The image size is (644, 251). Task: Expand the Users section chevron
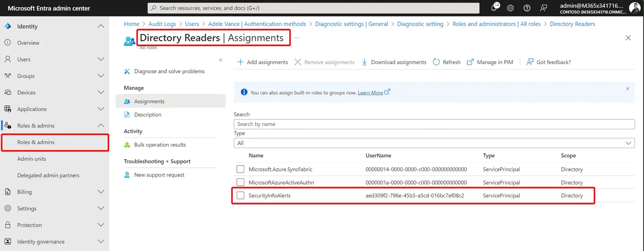(101, 59)
